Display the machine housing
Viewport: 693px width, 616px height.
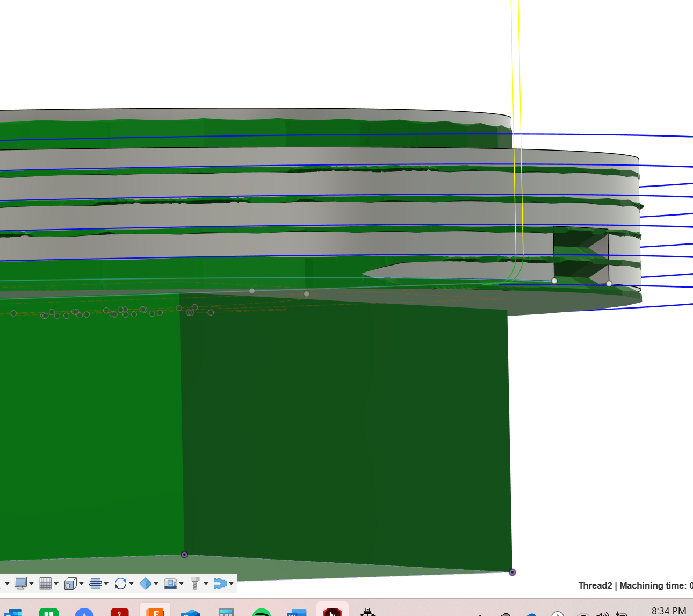tap(170, 582)
